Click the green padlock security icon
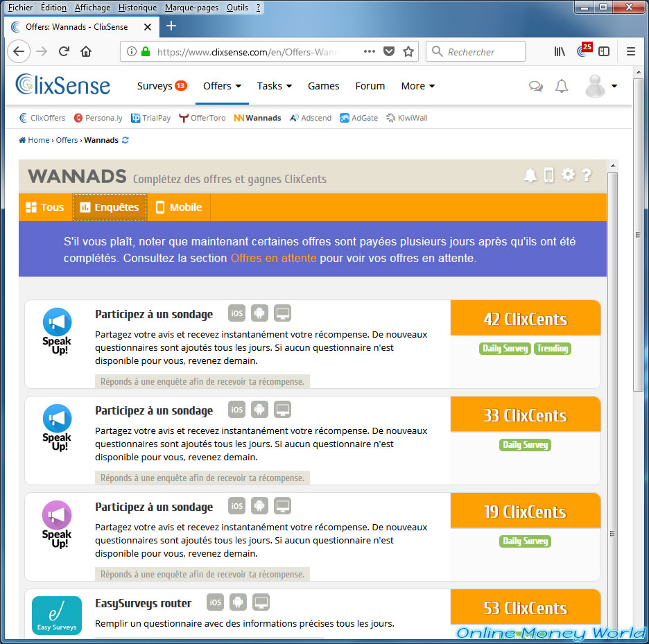This screenshot has height=644, width=649. click(146, 51)
